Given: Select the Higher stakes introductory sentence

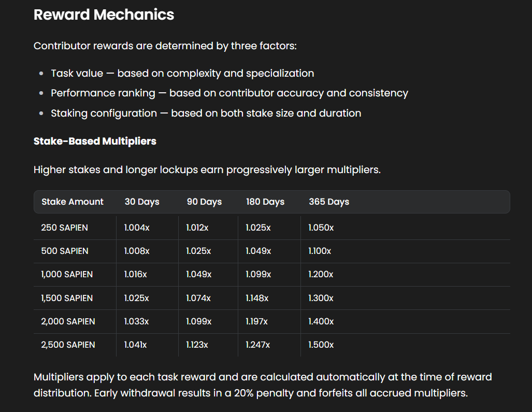Looking at the screenshot, I should click(207, 169).
